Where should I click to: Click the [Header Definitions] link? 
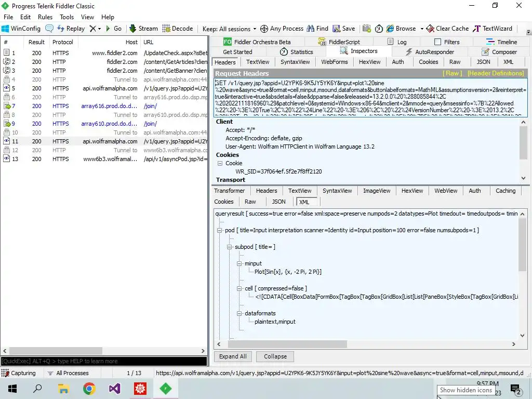coord(496,73)
